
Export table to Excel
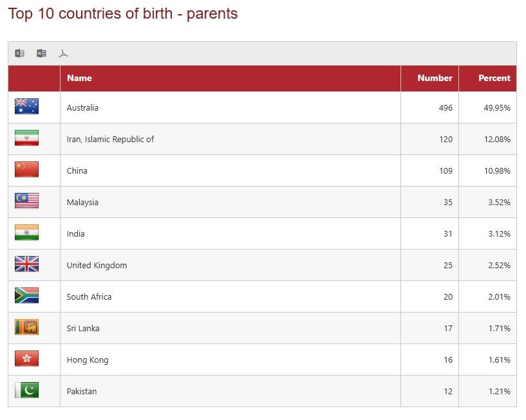point(20,53)
